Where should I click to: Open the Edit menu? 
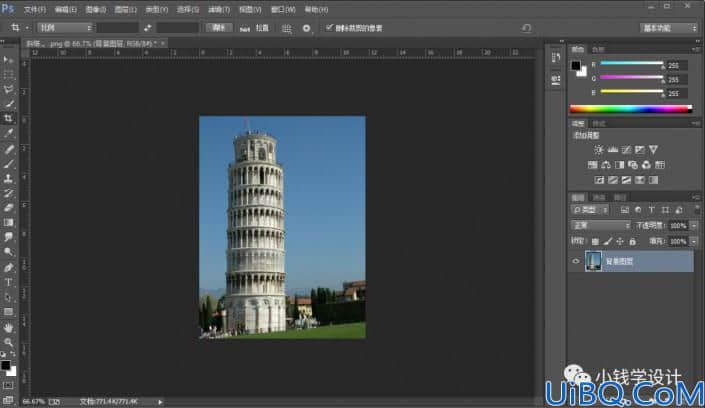point(66,9)
